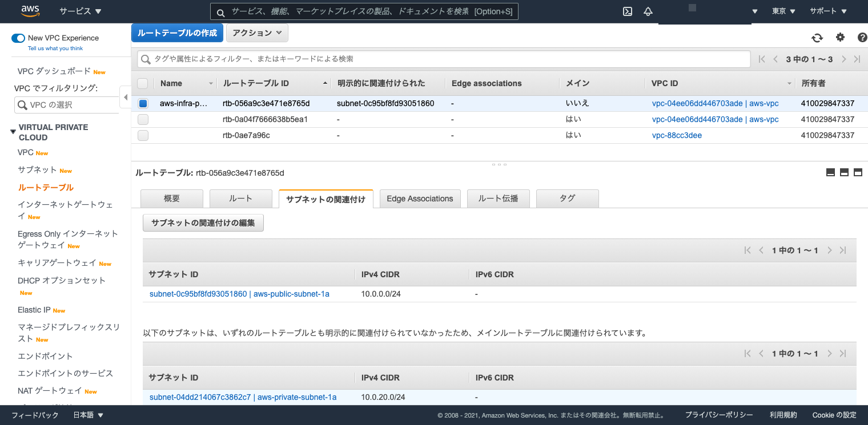Open Cookie の設定 in the footer

coord(834,415)
